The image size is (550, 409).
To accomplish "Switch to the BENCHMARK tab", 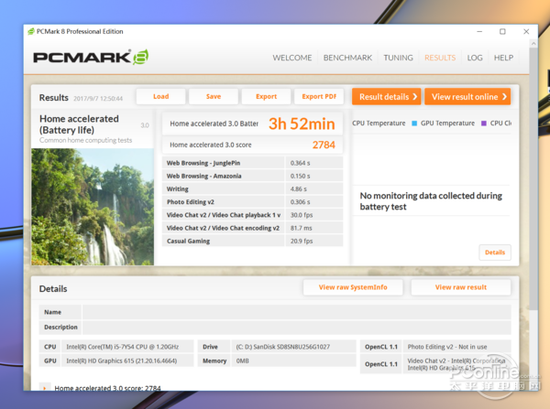I will [348, 58].
